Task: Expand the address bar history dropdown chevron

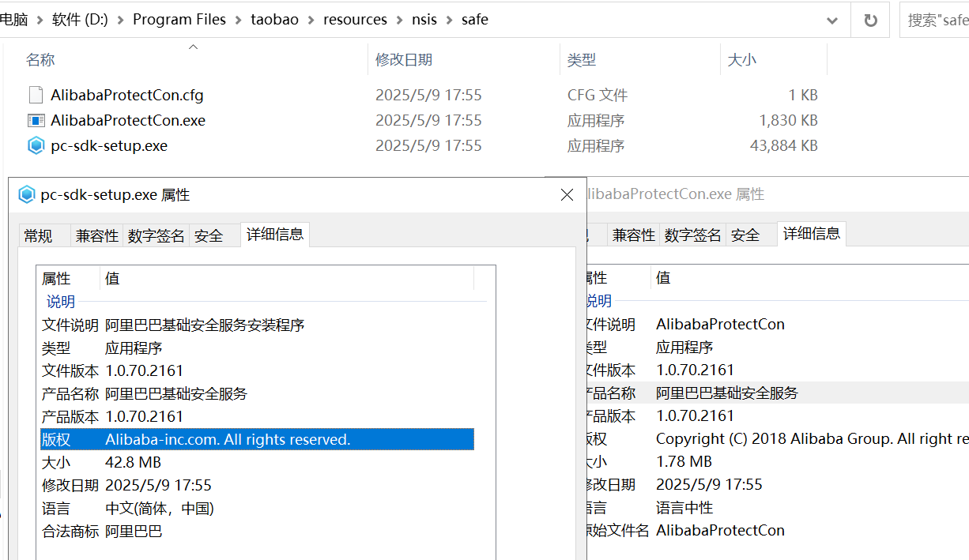Action: pos(831,19)
